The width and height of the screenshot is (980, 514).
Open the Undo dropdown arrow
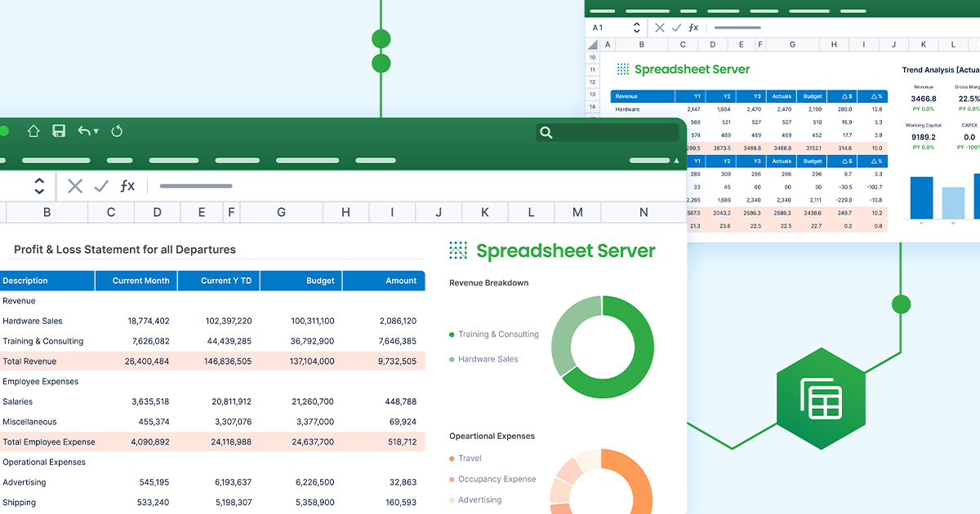pyautogui.click(x=96, y=131)
